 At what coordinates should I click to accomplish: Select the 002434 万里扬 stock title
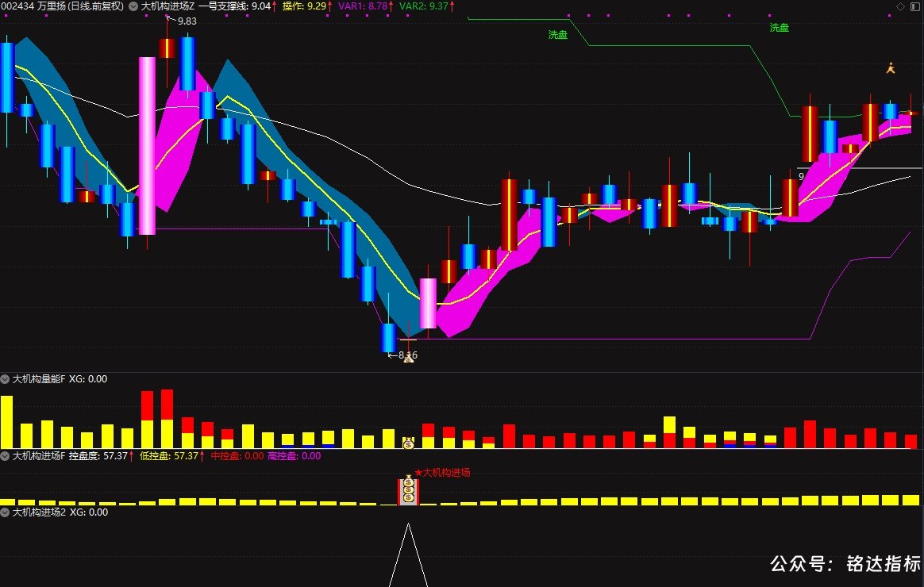(x=63, y=6)
